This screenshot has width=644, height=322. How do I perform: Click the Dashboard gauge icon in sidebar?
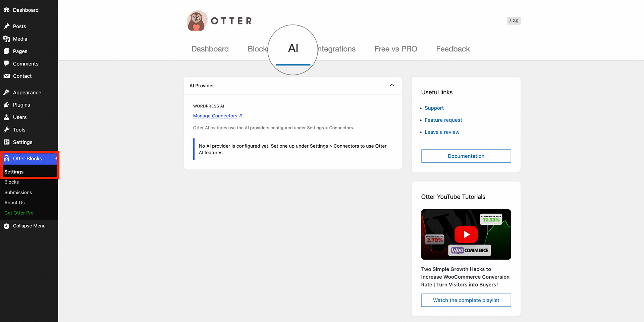pos(6,10)
